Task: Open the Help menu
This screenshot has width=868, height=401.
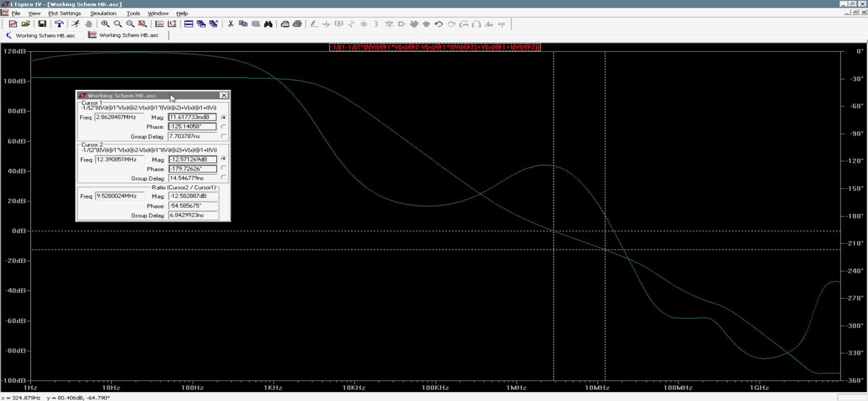Action: (182, 13)
